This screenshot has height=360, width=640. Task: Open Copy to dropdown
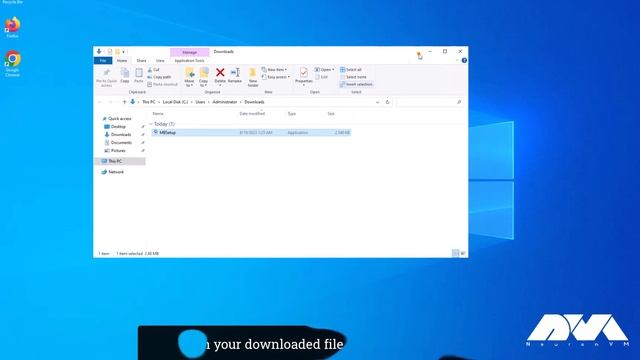pyautogui.click(x=203, y=77)
